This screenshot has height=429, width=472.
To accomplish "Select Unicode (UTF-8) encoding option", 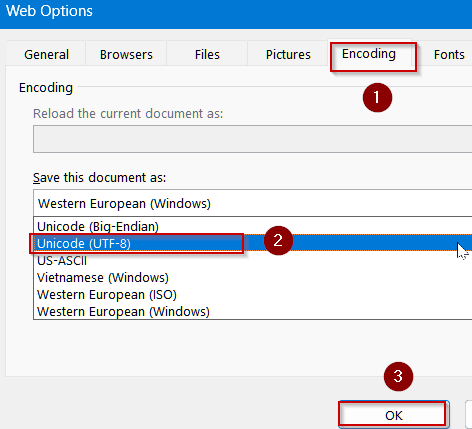I will tap(253, 243).
